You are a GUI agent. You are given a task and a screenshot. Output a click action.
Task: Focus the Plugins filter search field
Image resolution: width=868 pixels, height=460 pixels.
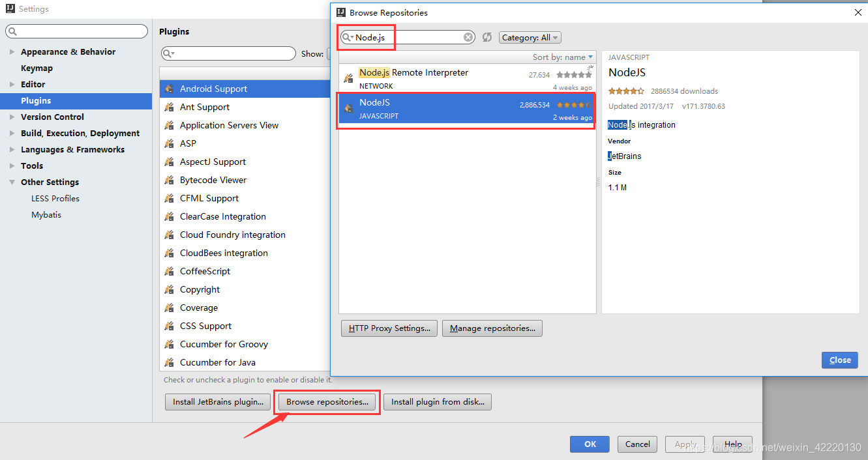click(228, 53)
